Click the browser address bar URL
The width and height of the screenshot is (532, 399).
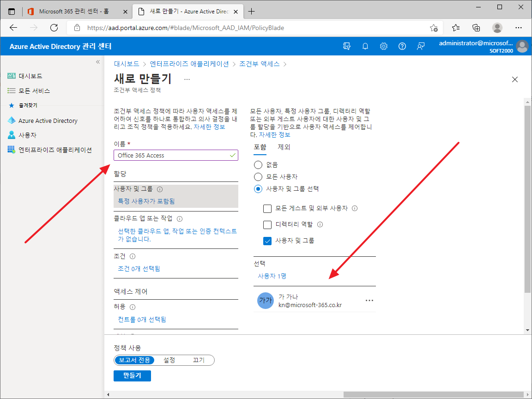tap(186, 28)
